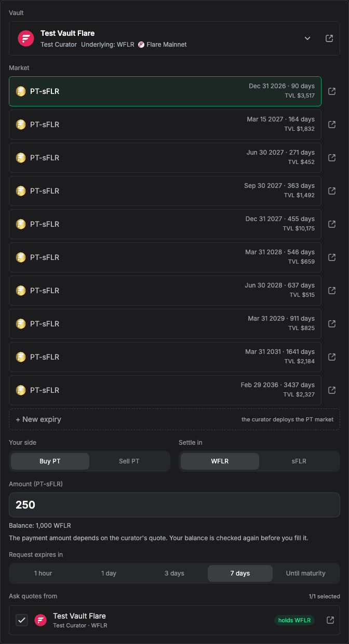This screenshot has height=644, width=349.
Task: Click the Balance: 1,000 WFLR text
Action: click(40, 526)
